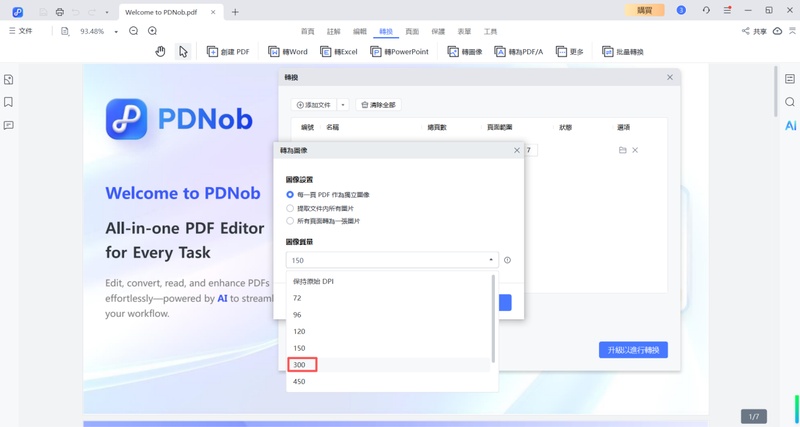Switch to the Protect ribbon tab
The width and height of the screenshot is (800, 427).
(438, 31)
